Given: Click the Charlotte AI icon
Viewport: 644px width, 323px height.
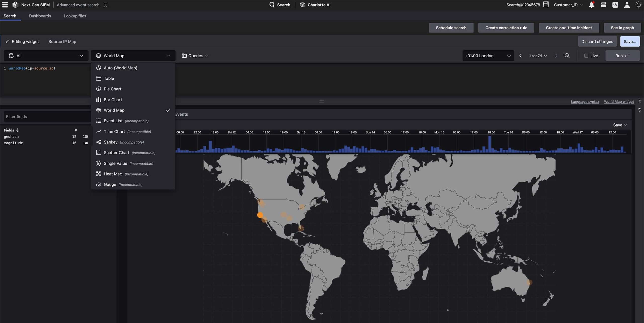Looking at the screenshot, I should [x=302, y=5].
